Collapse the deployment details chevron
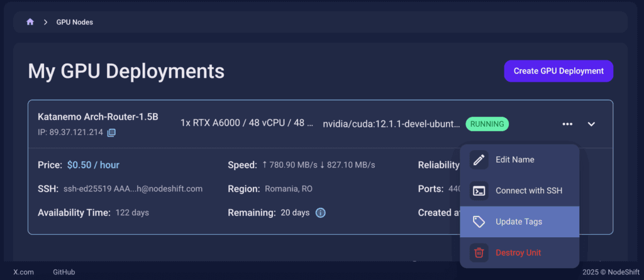The height and width of the screenshot is (280, 644). (x=591, y=124)
